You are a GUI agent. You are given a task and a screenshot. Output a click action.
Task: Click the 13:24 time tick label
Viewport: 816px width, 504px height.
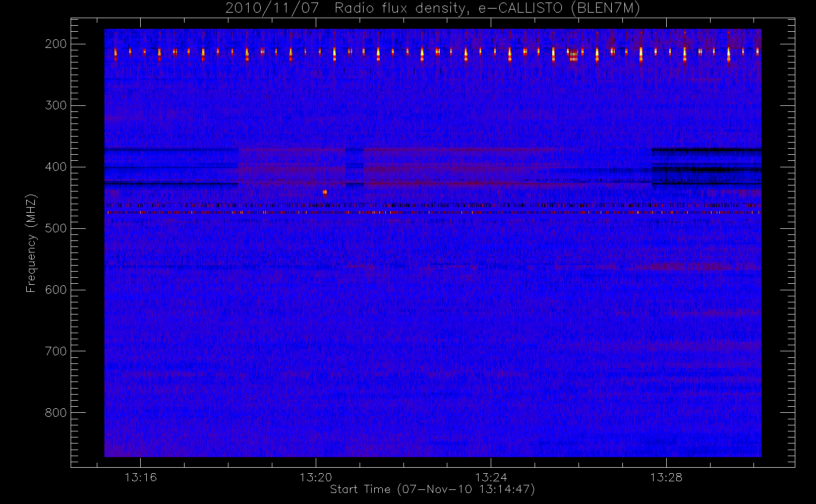click(491, 477)
